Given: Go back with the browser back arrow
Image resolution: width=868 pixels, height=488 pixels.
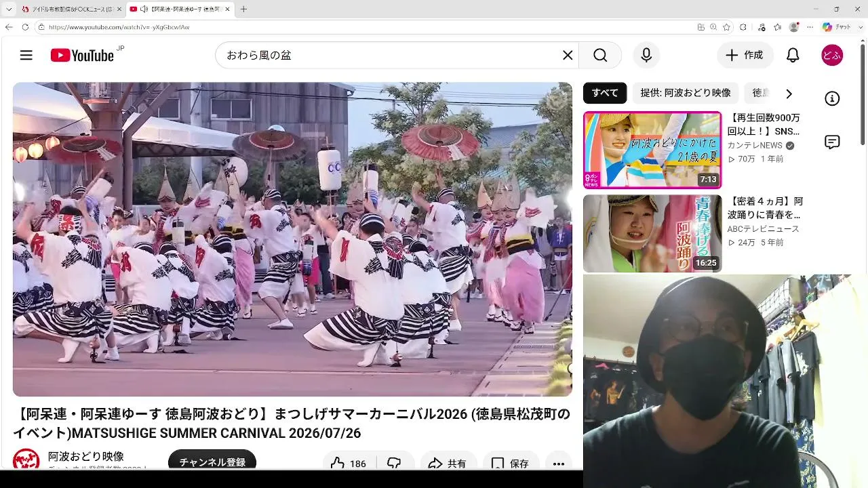Looking at the screenshot, I should tap(9, 27).
